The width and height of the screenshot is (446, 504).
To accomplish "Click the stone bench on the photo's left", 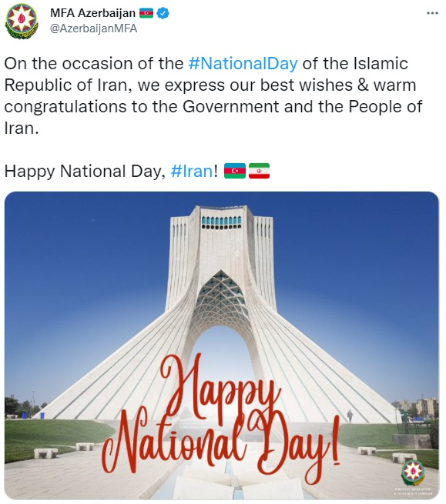I will 45,453.
